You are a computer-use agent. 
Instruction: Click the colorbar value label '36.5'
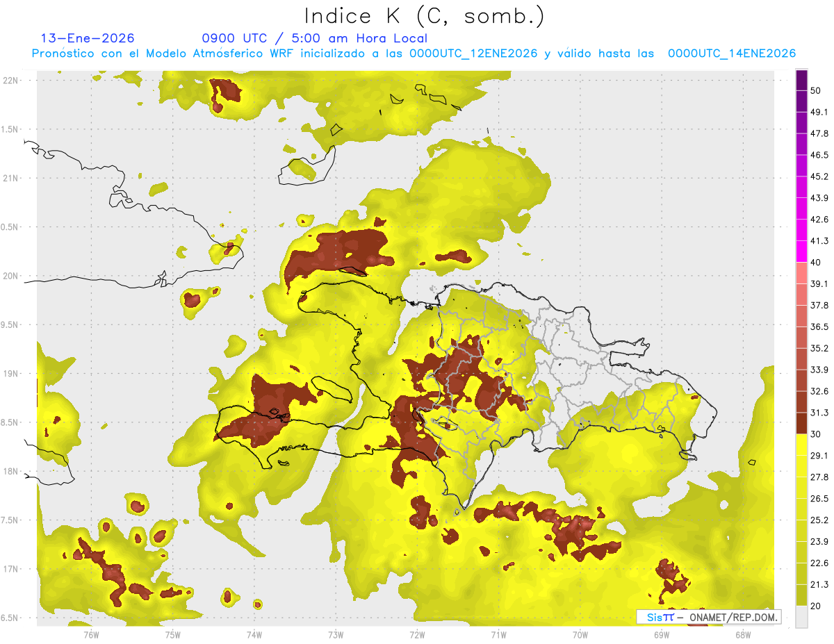pos(819,327)
